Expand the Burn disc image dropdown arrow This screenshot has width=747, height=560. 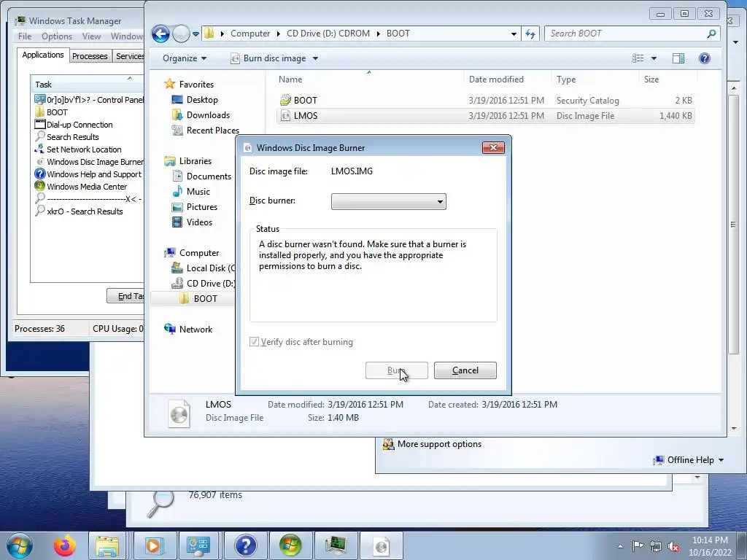(315, 58)
